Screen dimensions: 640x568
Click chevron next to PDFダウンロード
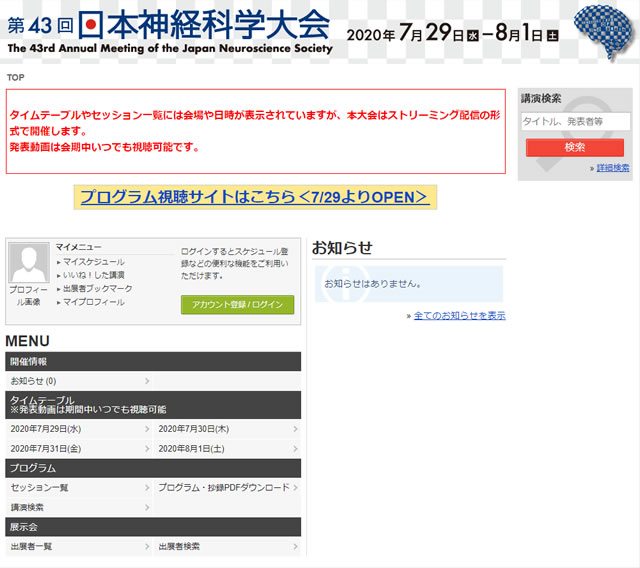pyautogui.click(x=296, y=488)
